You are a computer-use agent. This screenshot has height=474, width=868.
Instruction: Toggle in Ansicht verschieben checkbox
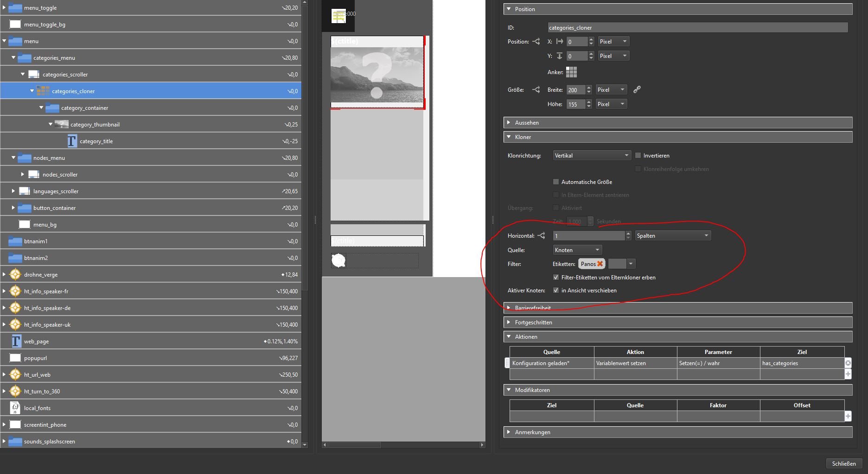tap(556, 290)
